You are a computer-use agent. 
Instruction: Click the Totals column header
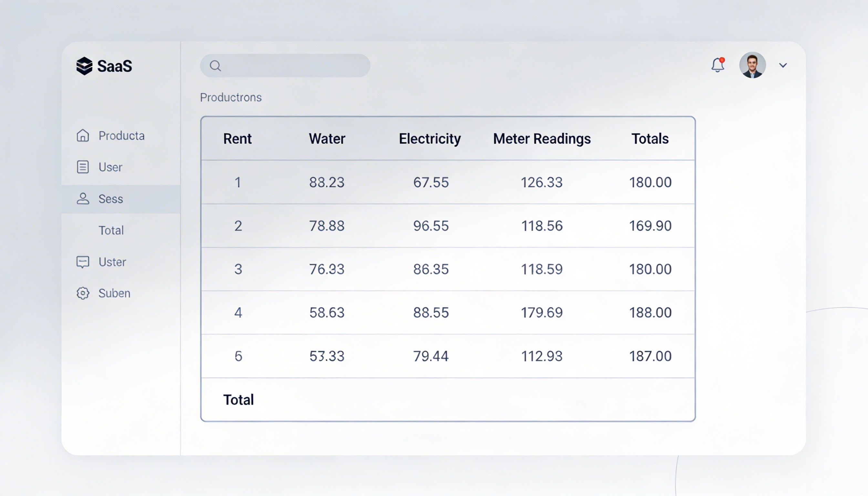pos(650,139)
